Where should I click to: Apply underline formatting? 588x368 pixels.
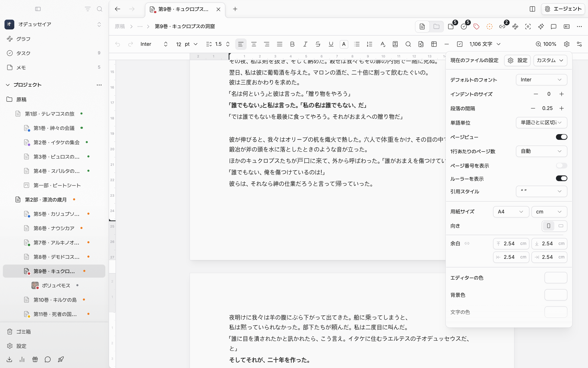(331, 44)
